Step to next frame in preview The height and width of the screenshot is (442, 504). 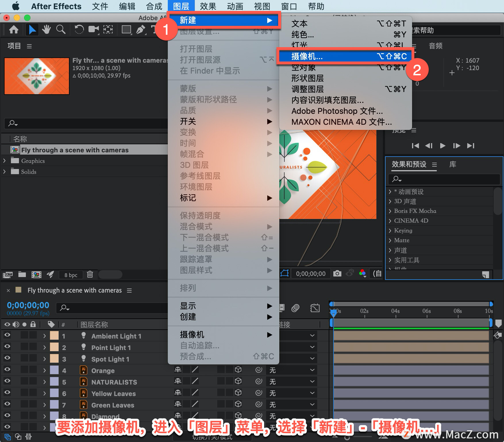click(x=456, y=146)
